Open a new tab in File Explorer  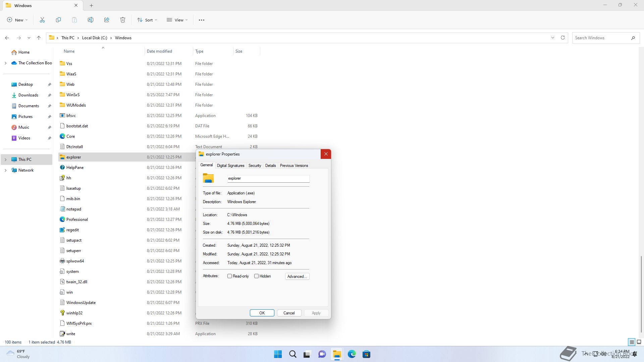(x=91, y=5)
